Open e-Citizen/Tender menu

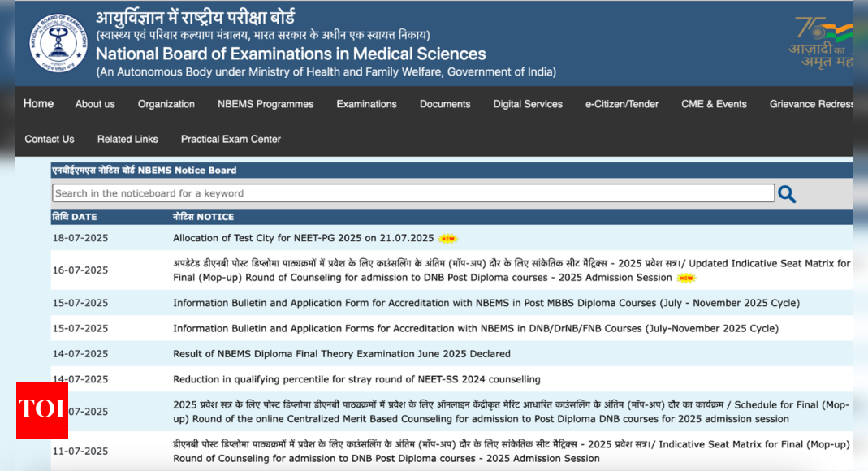click(x=622, y=104)
